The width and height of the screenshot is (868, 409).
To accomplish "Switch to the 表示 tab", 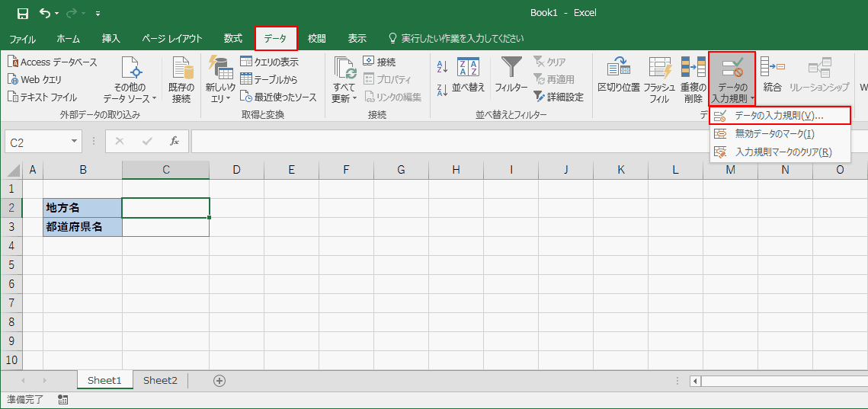I will 357,39.
